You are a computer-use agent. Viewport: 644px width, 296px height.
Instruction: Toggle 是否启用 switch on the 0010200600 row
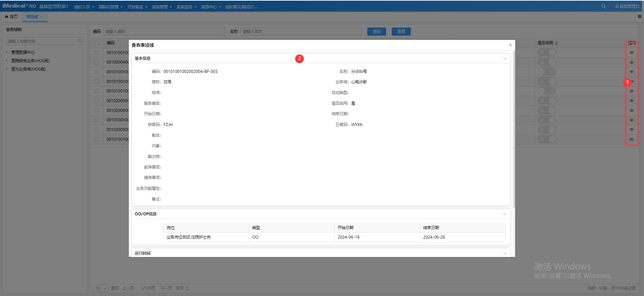pyautogui.click(x=547, y=110)
